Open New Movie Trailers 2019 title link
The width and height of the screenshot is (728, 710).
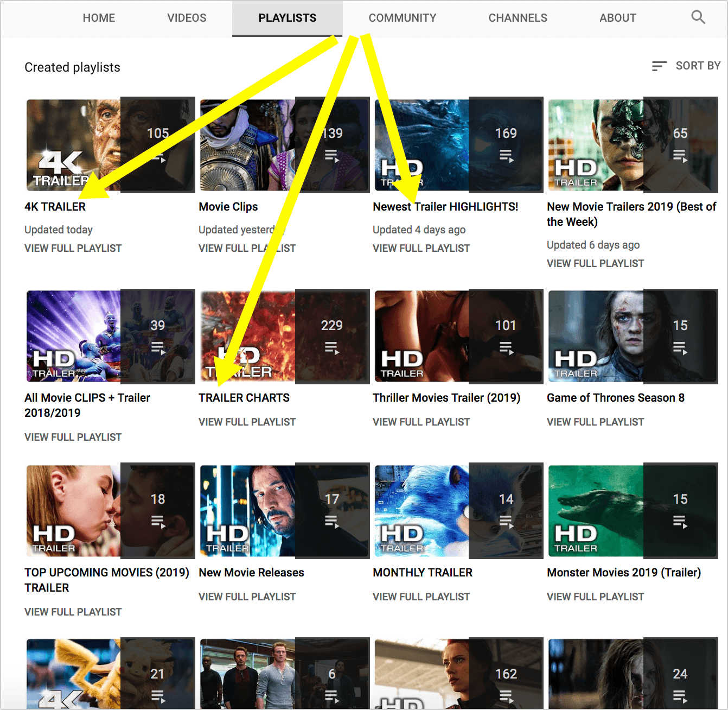click(x=631, y=214)
